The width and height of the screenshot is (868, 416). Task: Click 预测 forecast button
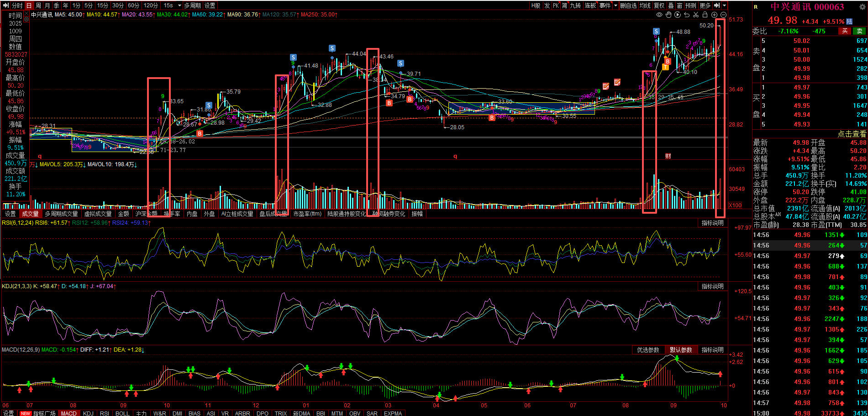pyautogui.click(x=691, y=5)
